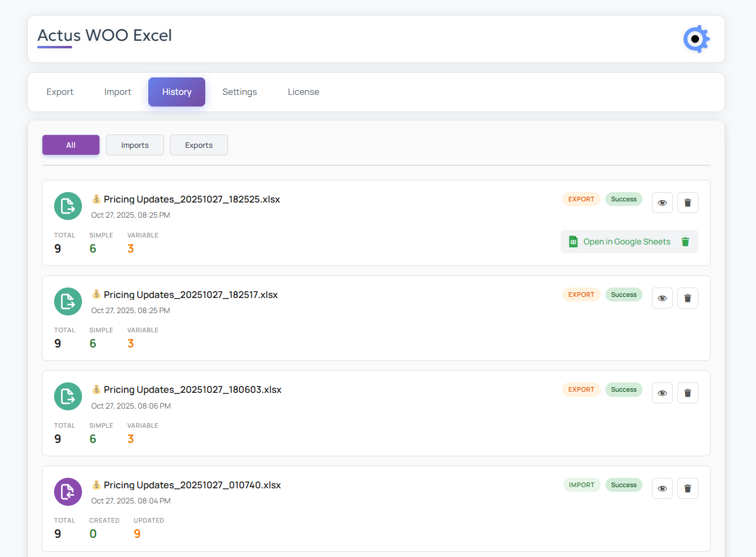Click the Success badge on the import entry

pos(623,484)
